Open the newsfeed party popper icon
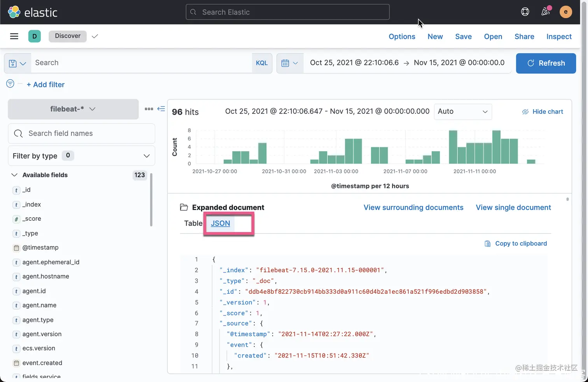 (x=546, y=12)
